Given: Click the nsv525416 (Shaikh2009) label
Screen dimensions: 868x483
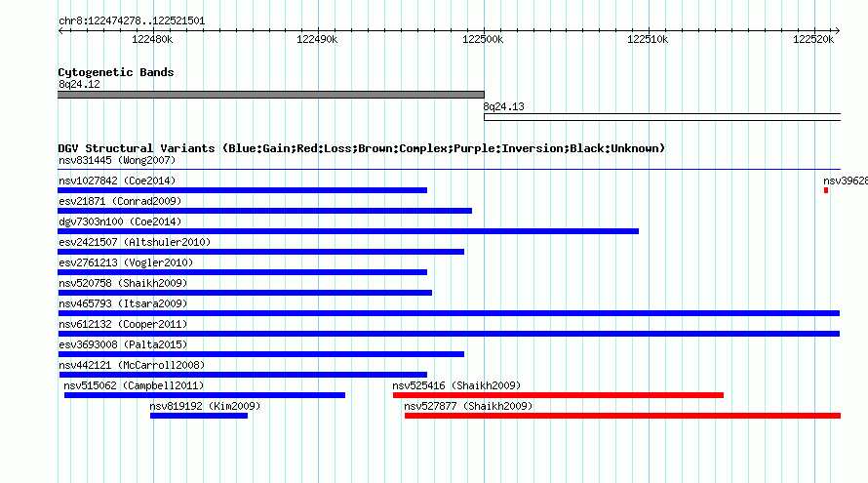Looking at the screenshot, I should pos(456,386).
